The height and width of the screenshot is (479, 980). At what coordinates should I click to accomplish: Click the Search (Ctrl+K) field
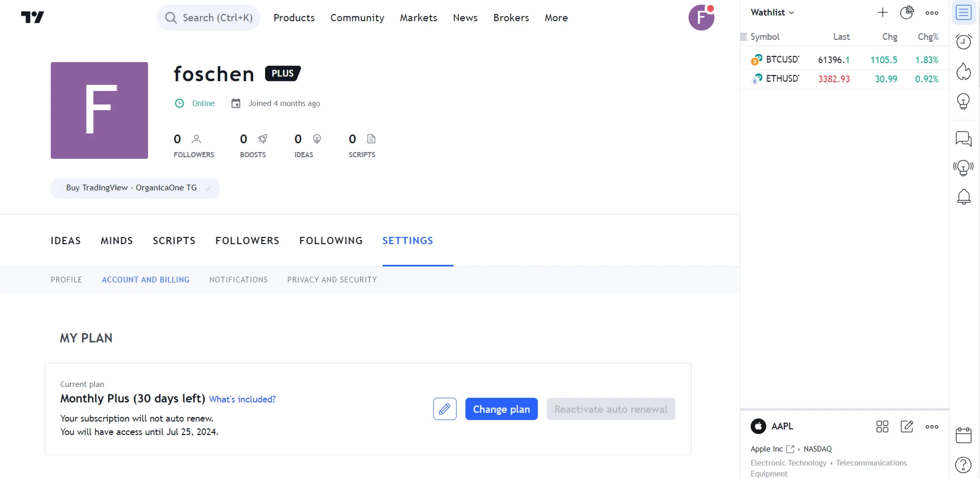(x=209, y=18)
